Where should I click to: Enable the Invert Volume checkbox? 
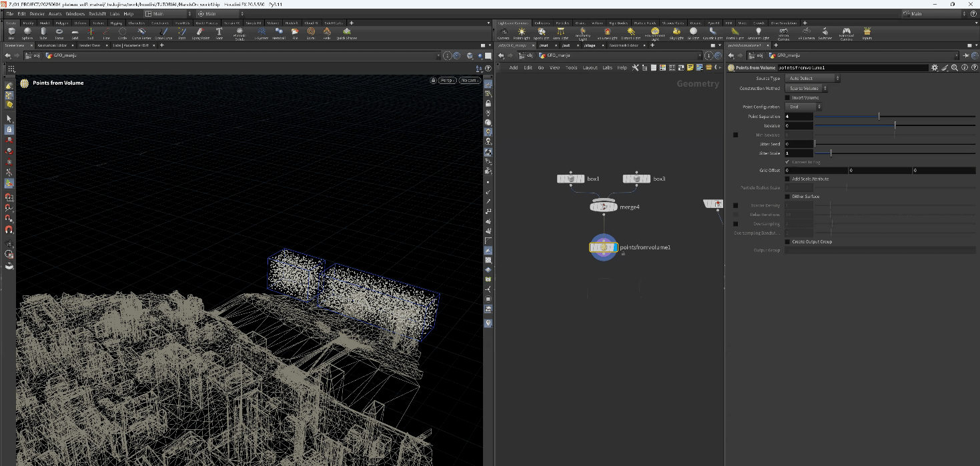tap(787, 97)
